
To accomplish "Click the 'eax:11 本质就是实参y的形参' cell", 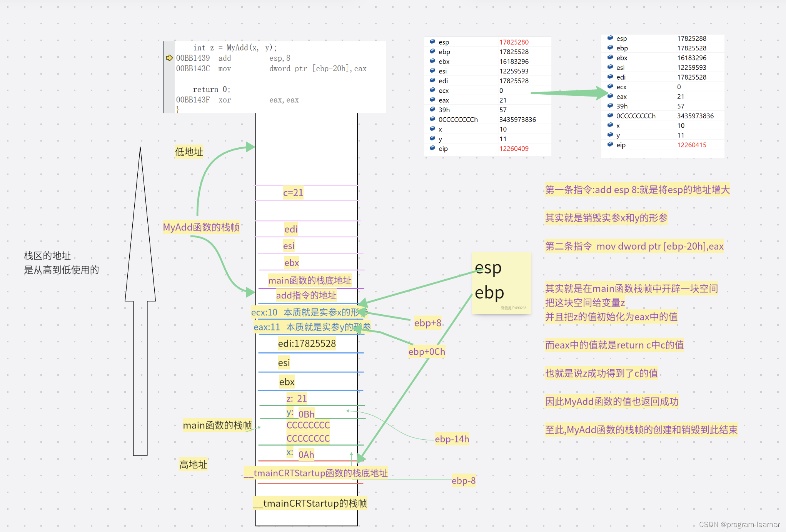I will (x=312, y=327).
